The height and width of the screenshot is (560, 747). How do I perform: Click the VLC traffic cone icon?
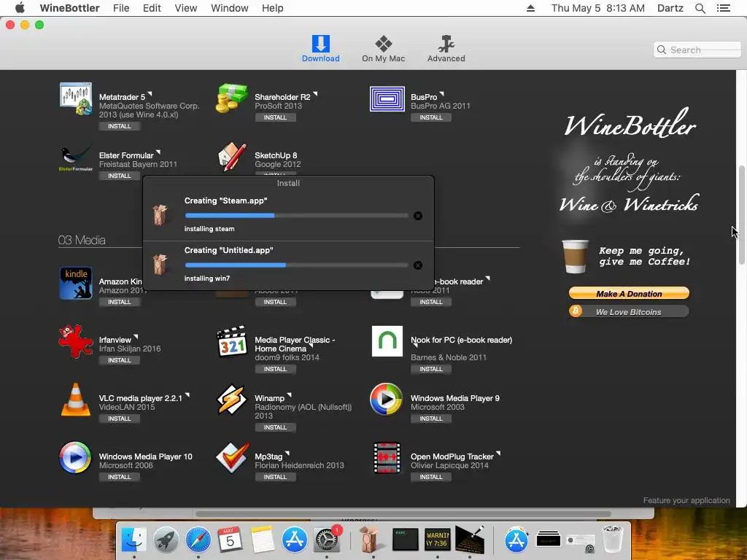[76, 400]
